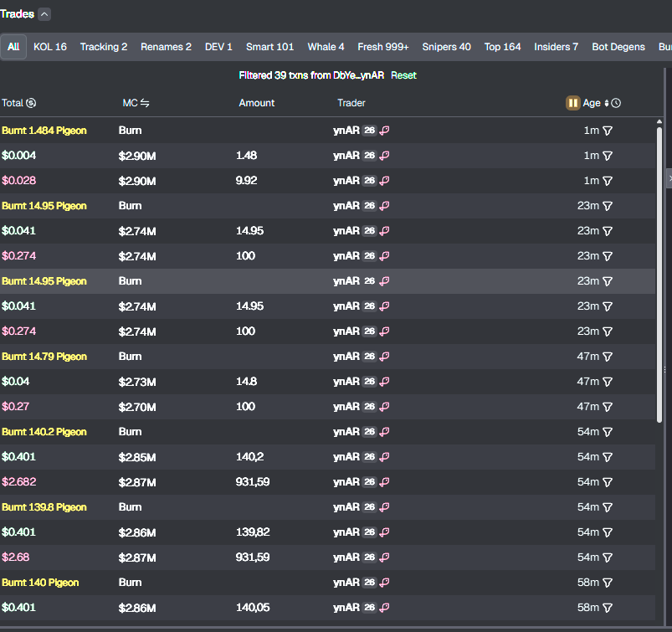672x632 pixels.
Task: Click the Trader column header
Action: pyautogui.click(x=351, y=103)
